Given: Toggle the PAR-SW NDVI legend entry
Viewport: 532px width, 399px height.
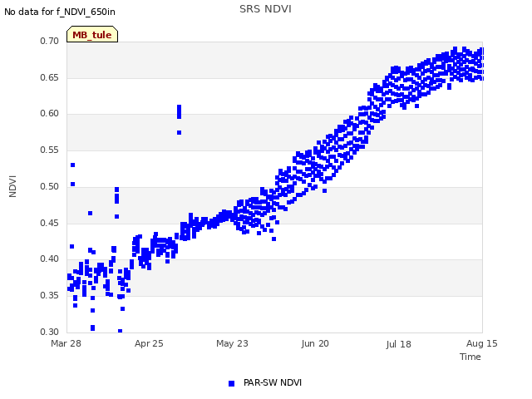Looking at the screenshot, I should click(265, 382).
